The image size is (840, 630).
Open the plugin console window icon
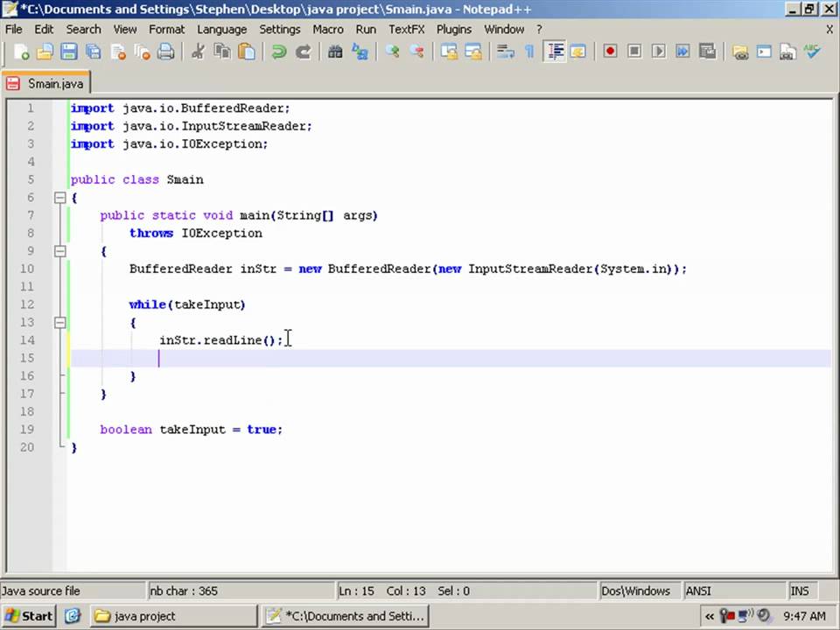764,52
